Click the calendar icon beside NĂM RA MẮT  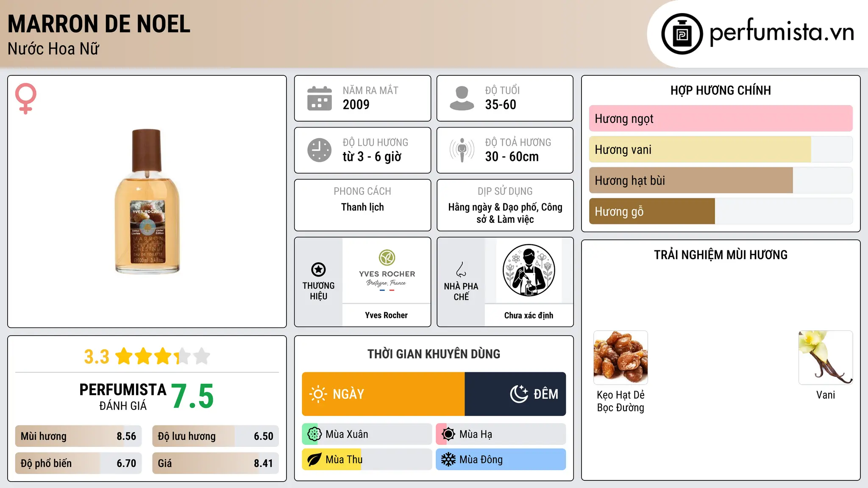point(320,98)
